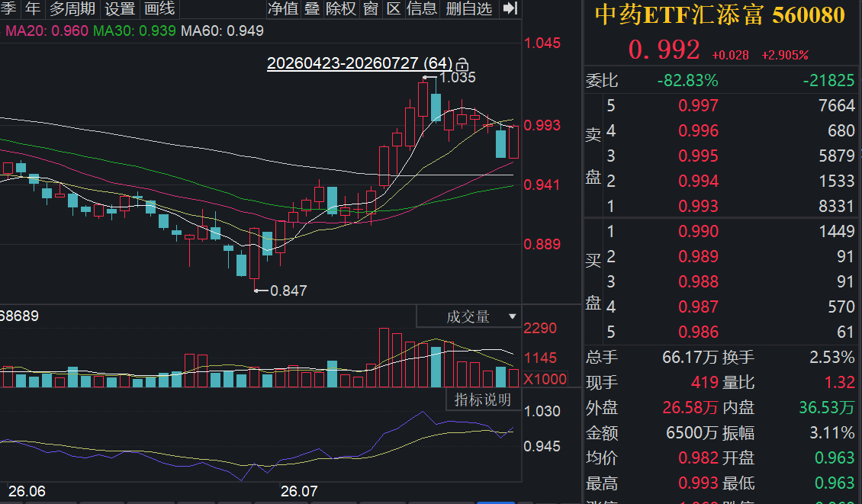
Task: Open 除权 ex-rights option
Action: (x=341, y=8)
